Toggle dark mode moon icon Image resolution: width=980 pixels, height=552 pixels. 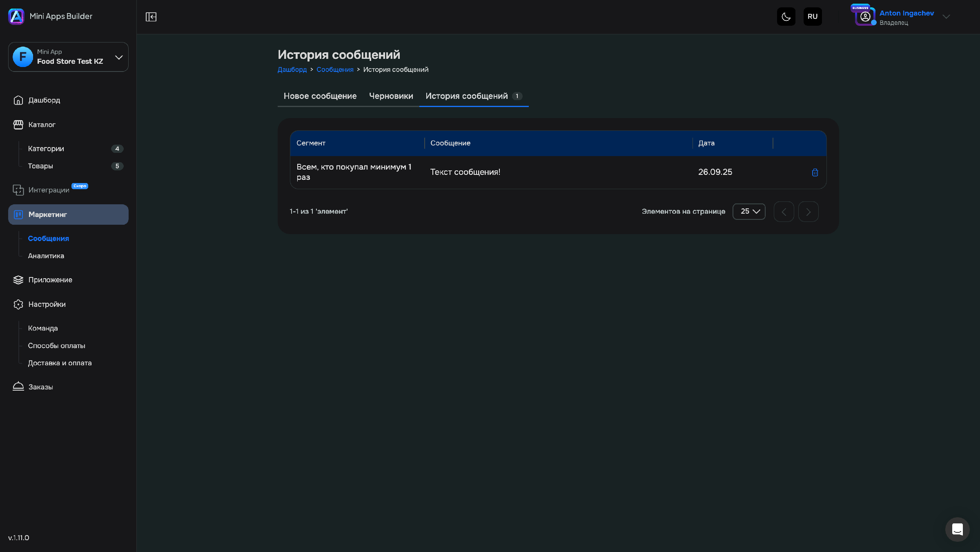[786, 17]
